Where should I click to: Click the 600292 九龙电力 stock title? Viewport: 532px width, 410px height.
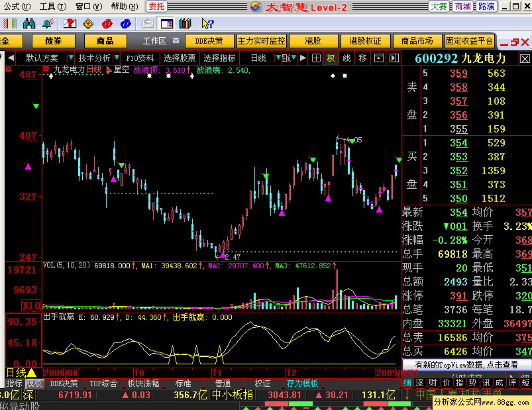[x=460, y=59]
